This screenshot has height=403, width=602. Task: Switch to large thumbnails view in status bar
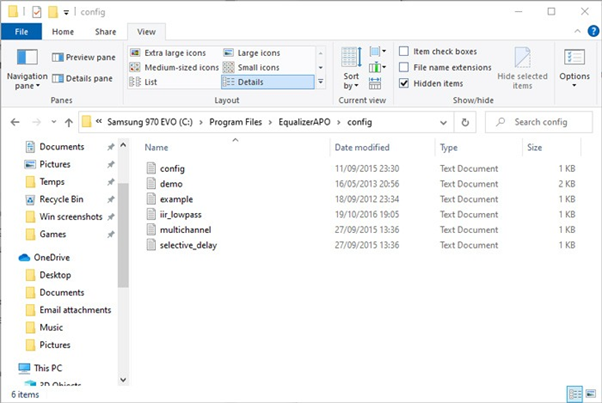click(x=591, y=394)
